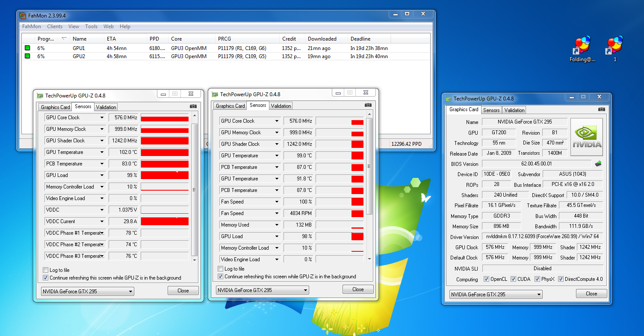Open the VDDC sensor dropdown
Image resolution: width=644 pixels, height=336 pixels.
102,210
